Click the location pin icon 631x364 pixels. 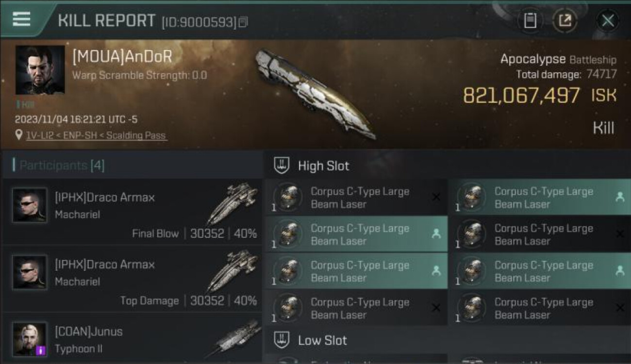click(19, 136)
